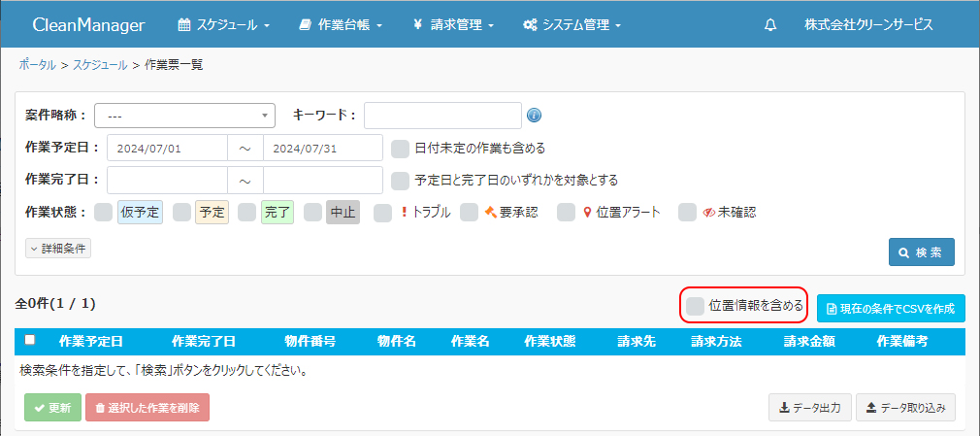Open the システム管理 menu
The image size is (980, 436).
572,25
